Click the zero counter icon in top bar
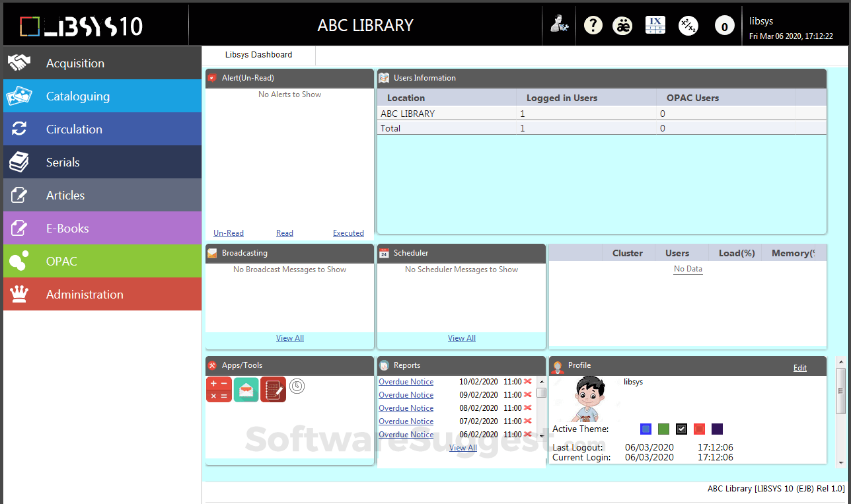 (724, 25)
